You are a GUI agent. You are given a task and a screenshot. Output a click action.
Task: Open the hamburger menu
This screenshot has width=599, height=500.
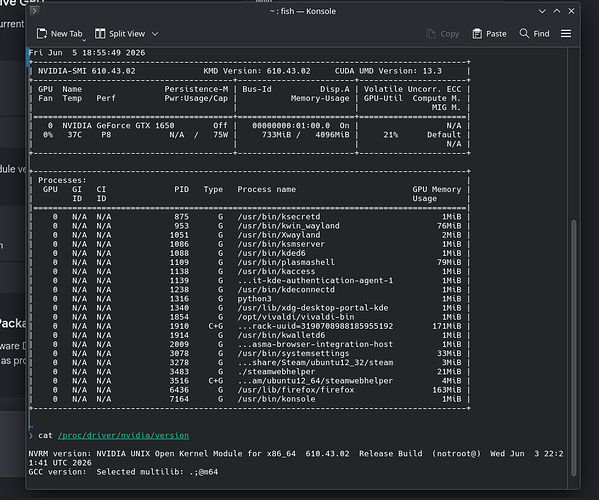tap(566, 34)
